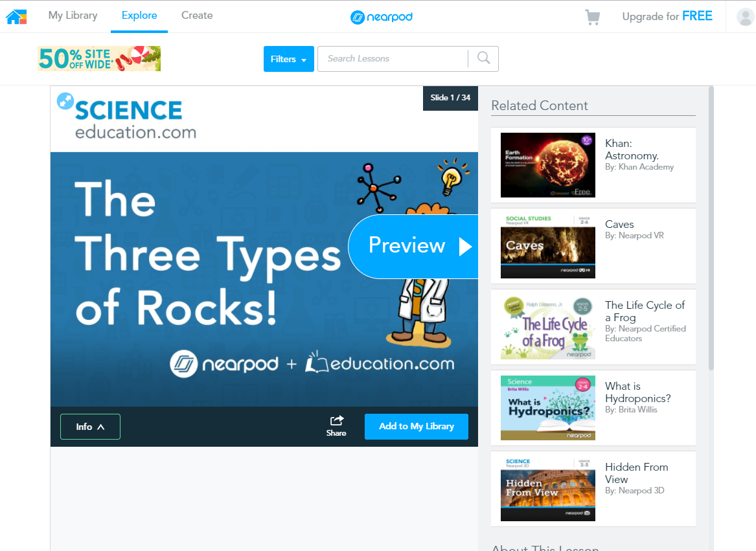756x551 pixels.
Task: Click Add to My Library button
Action: (416, 427)
